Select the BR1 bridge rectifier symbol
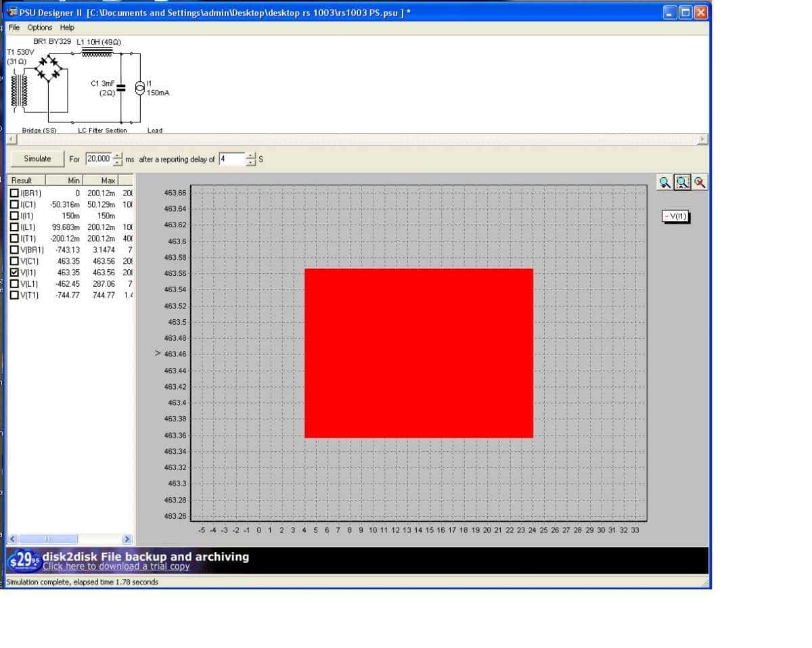The width and height of the screenshot is (812, 648). (x=47, y=68)
